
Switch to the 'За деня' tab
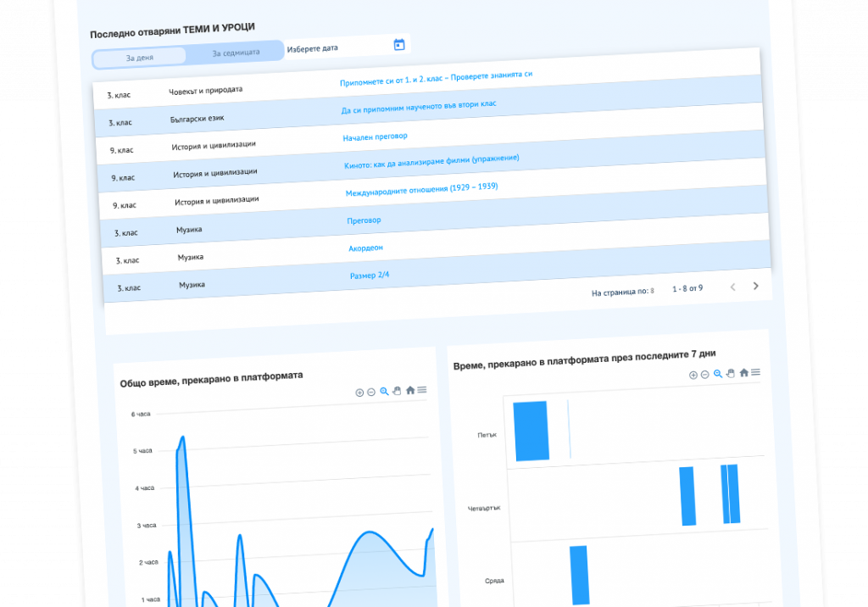(x=140, y=58)
